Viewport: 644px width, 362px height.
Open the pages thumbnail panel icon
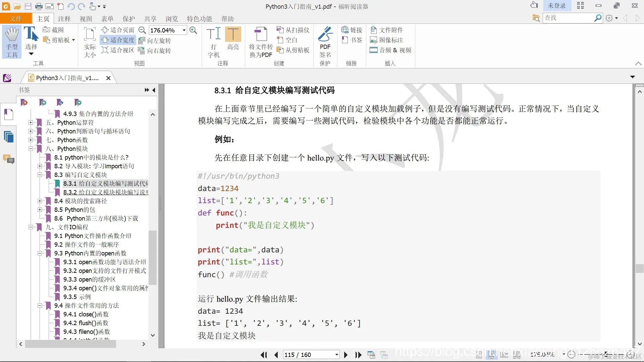tap(8, 137)
